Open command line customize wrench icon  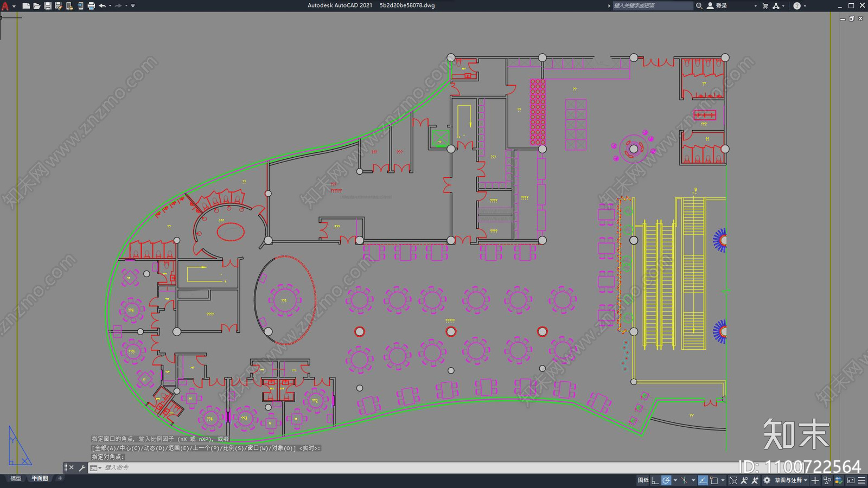[82, 467]
